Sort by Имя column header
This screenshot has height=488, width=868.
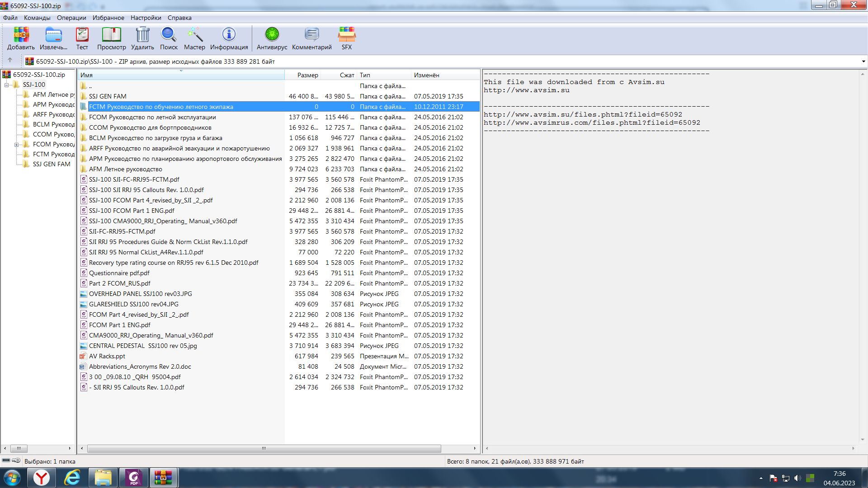pos(181,75)
